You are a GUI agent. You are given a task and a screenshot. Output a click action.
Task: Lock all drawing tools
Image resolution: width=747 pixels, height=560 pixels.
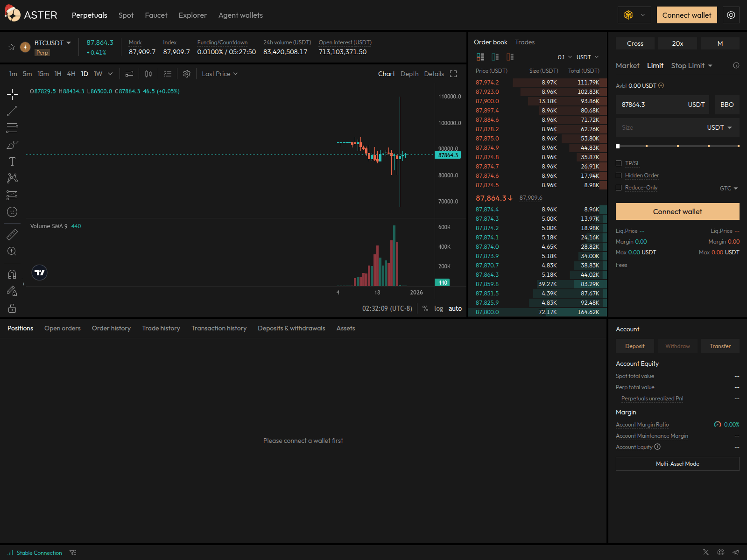pyautogui.click(x=12, y=308)
